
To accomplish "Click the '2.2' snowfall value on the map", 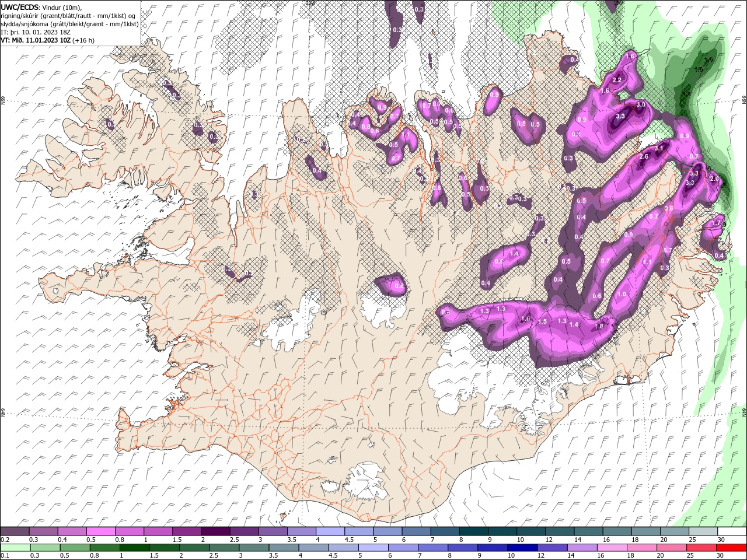I will [617, 80].
